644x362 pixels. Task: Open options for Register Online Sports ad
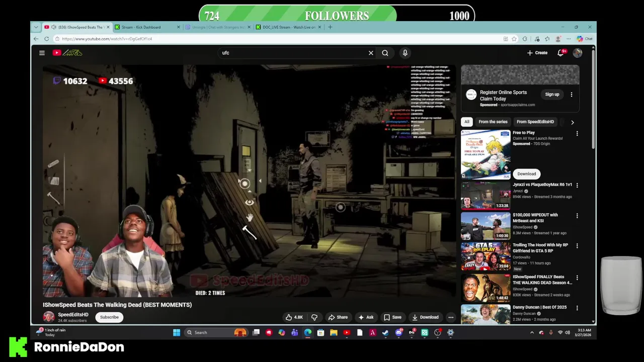tap(572, 95)
